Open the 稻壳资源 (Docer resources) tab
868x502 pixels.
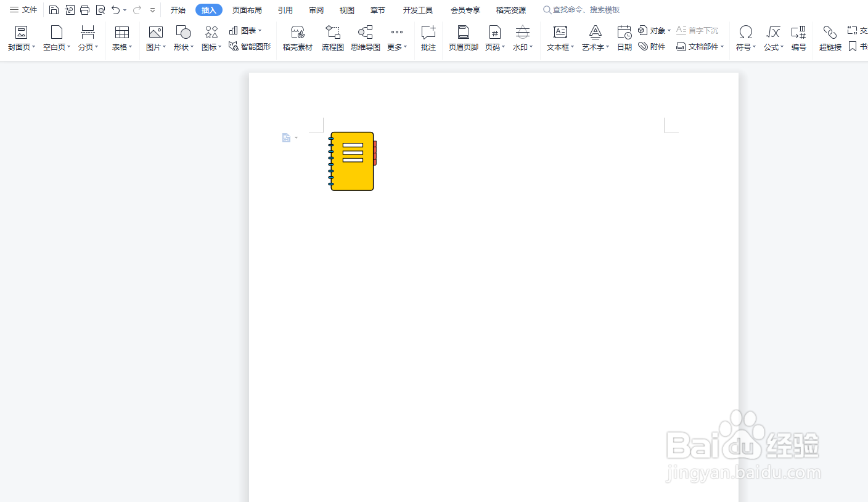point(511,10)
